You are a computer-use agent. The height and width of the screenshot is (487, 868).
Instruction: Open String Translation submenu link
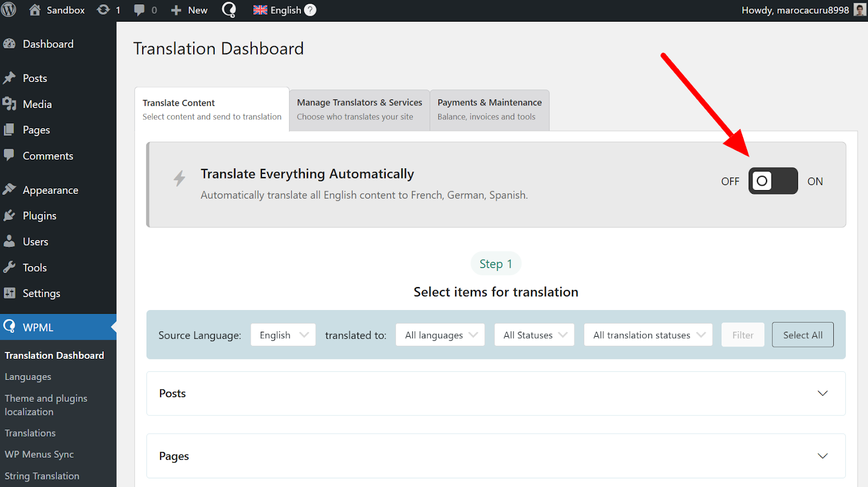coord(42,476)
